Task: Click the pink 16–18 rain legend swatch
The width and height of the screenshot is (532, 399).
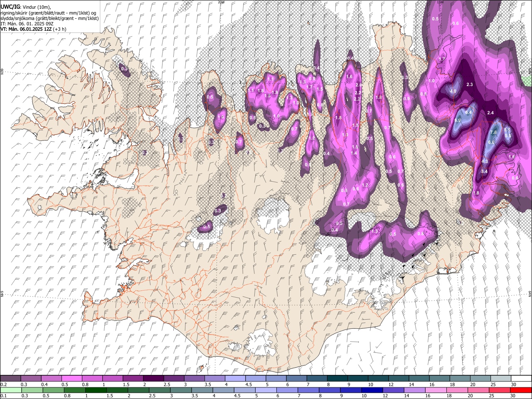Action: pos(436,390)
